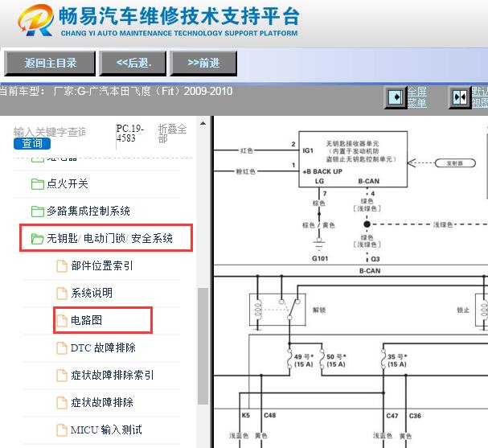Click the 点火开关 folder icon
The image size is (488, 448).
tap(37, 184)
